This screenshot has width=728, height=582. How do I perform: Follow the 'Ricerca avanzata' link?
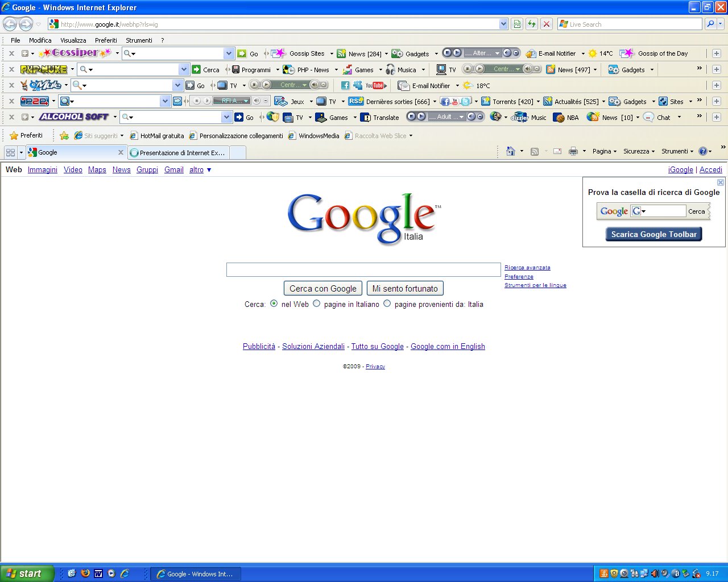pos(527,267)
